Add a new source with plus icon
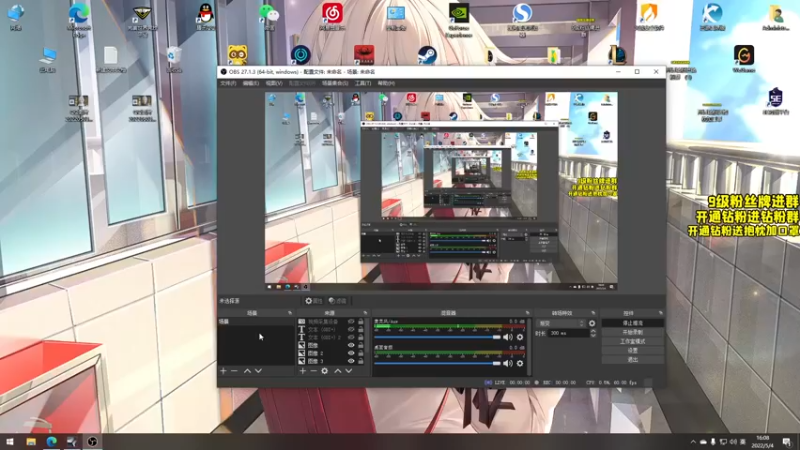 pyautogui.click(x=303, y=371)
